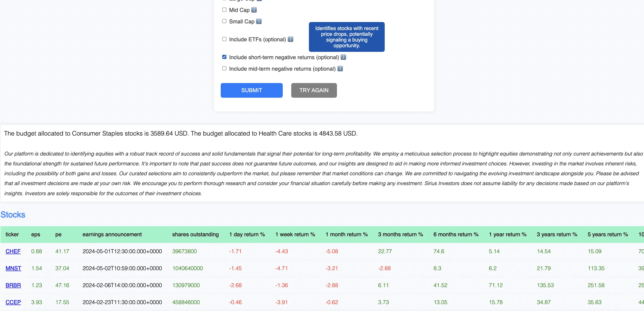Click the TRY AGAIN button
This screenshot has width=644, height=311.
coord(314,90)
